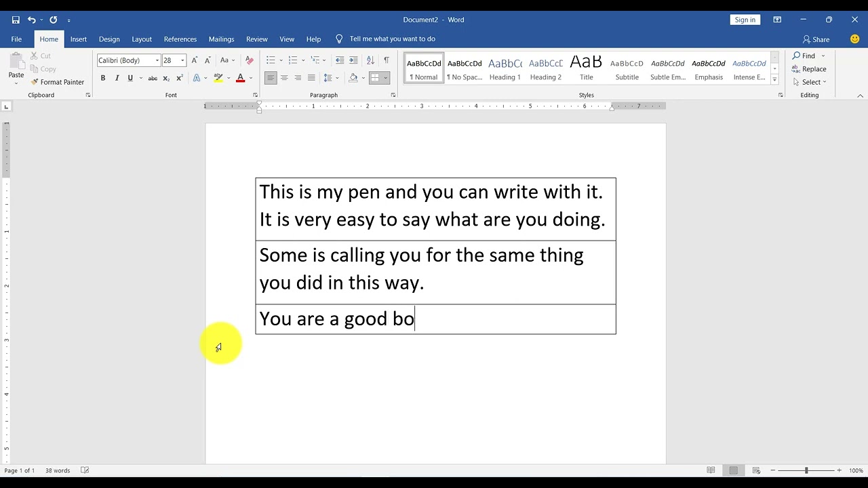The height and width of the screenshot is (488, 868).
Task: Click the Bullets list icon
Action: pyautogui.click(x=271, y=60)
